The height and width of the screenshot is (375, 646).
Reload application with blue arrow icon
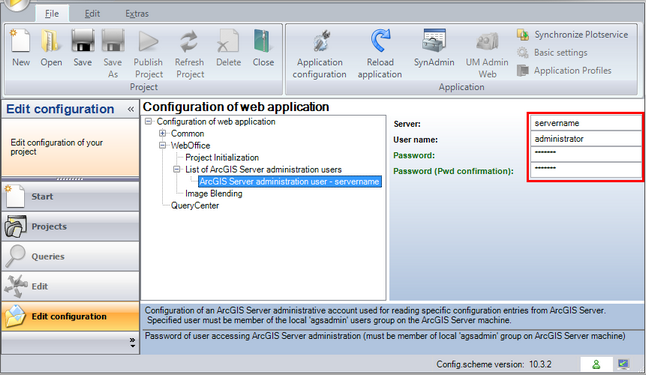point(380,54)
